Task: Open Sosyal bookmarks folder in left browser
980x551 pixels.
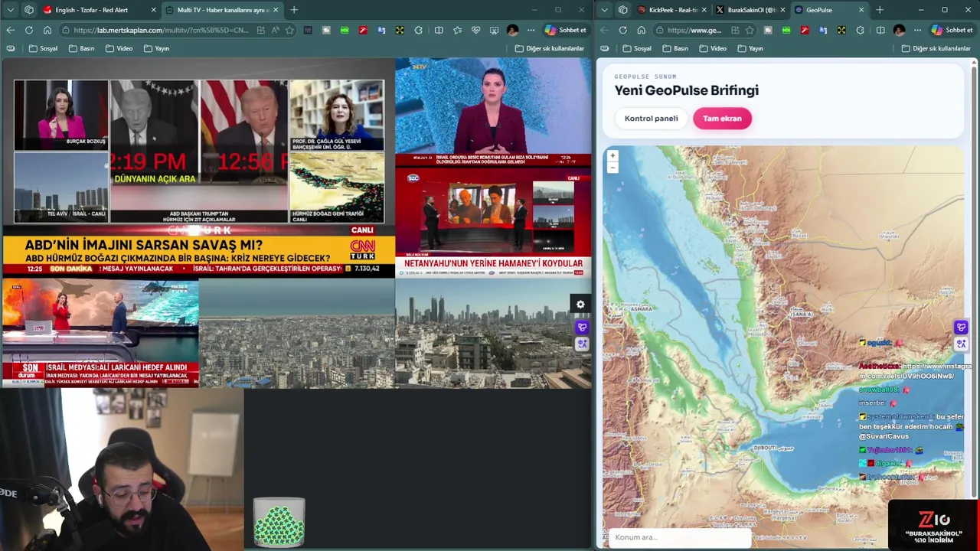Action: point(43,48)
